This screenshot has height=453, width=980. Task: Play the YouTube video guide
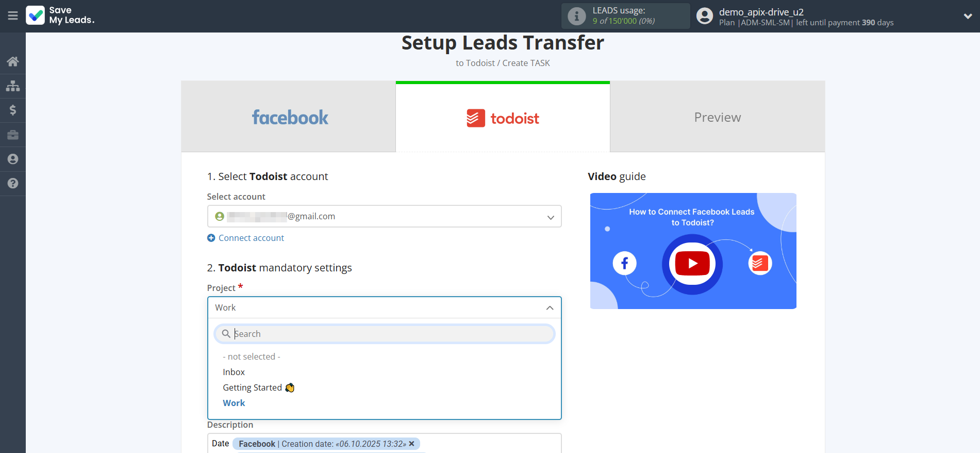pyautogui.click(x=692, y=264)
